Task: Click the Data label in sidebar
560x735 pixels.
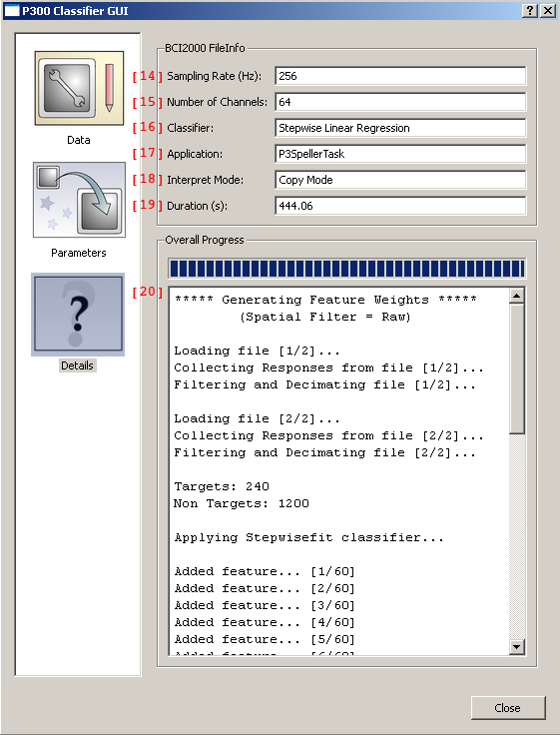Action: tap(78, 140)
